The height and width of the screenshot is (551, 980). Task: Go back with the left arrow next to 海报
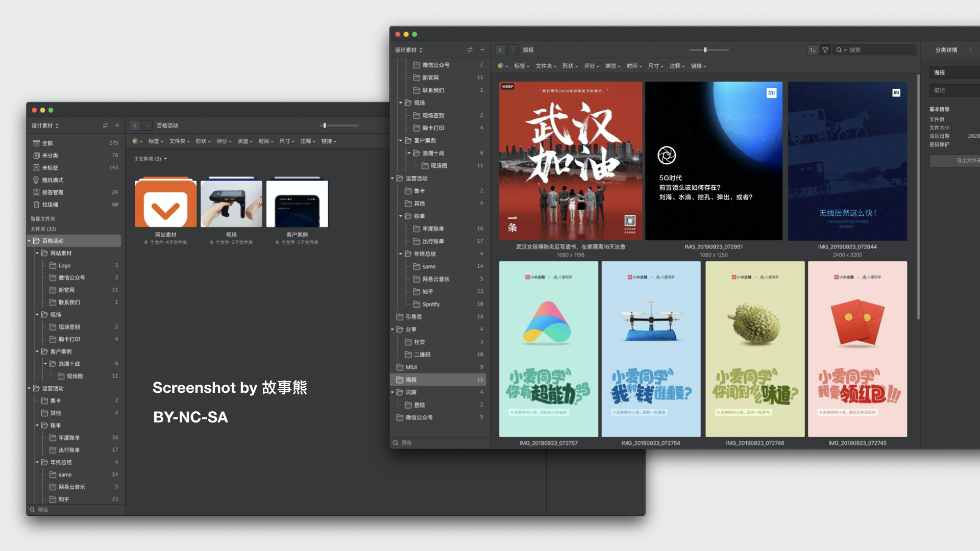click(500, 50)
